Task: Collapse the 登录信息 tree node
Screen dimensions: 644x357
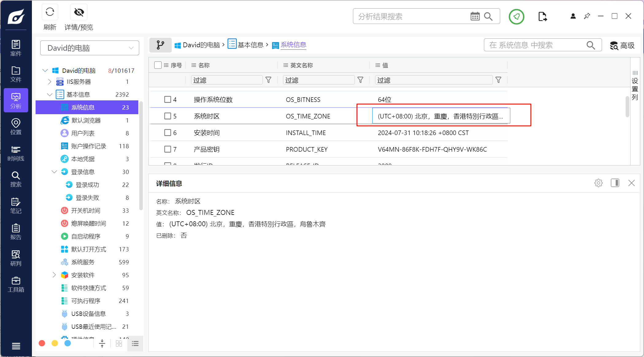Action: click(54, 172)
